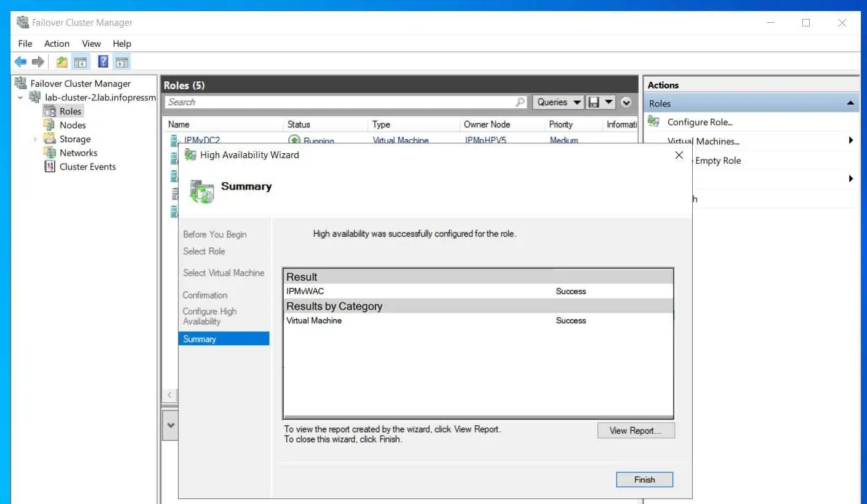The width and height of the screenshot is (867, 504).
Task: Click the Networks tree icon
Action: pos(49,153)
